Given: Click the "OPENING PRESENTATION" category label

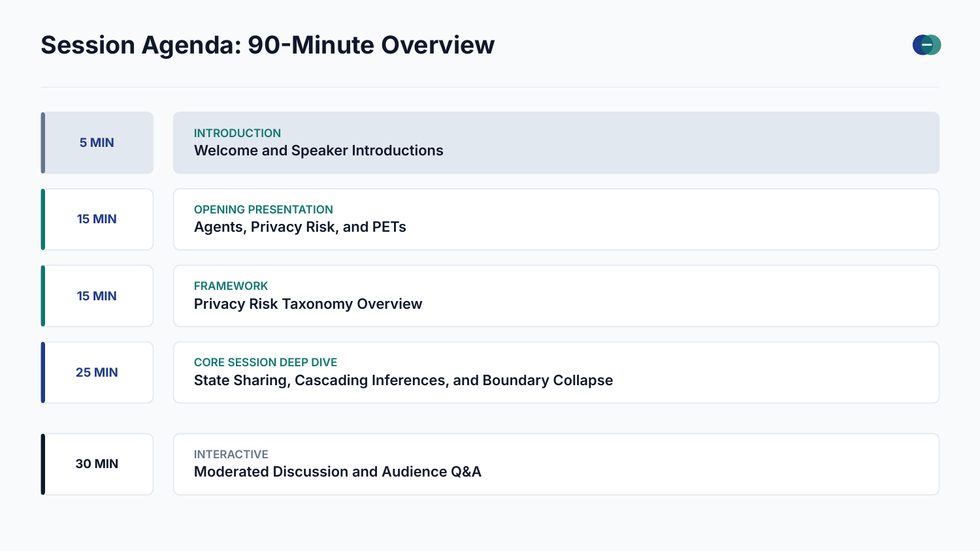Looking at the screenshot, I should [263, 210].
